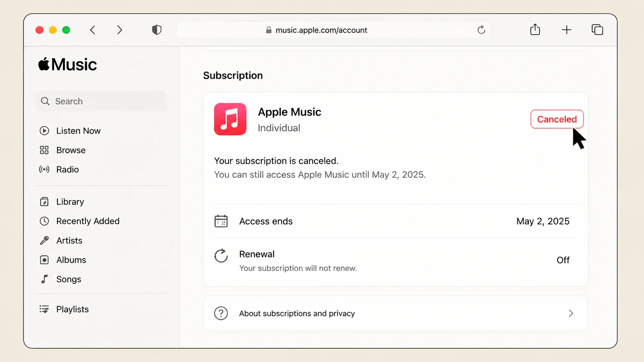Show the tab overview icon
The image size is (644, 362).
597,30
